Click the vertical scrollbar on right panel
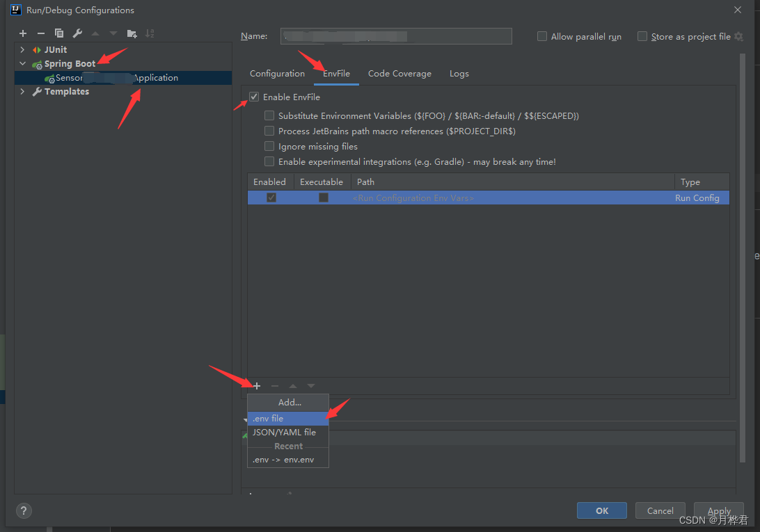760x532 pixels. tap(743, 258)
